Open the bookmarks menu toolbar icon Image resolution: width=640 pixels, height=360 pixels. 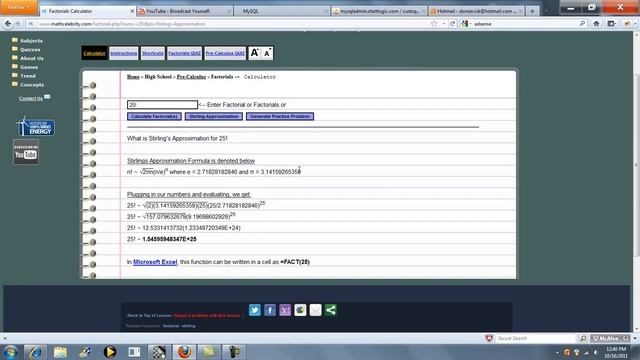tap(611, 24)
